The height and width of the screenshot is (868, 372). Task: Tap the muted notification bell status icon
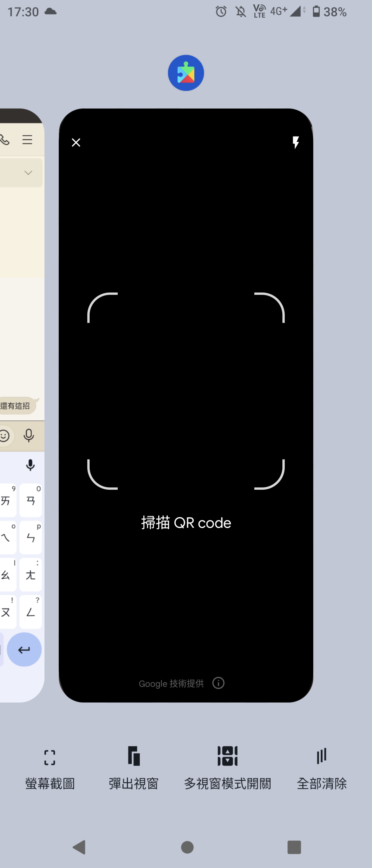click(241, 12)
